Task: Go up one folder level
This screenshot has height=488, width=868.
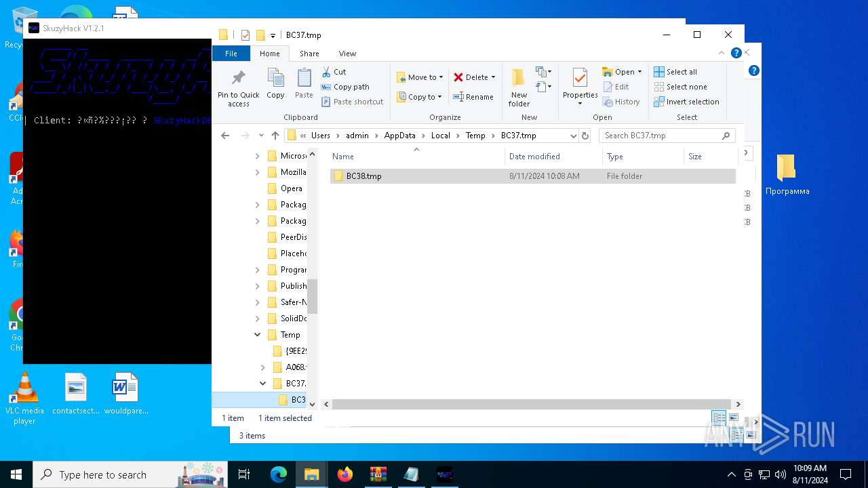Action: pos(275,136)
